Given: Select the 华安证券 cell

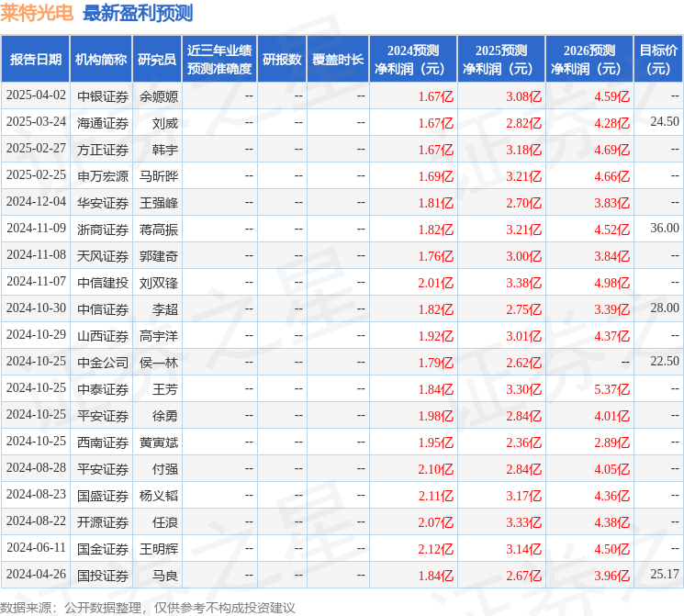Looking at the screenshot, I should 103,203.
